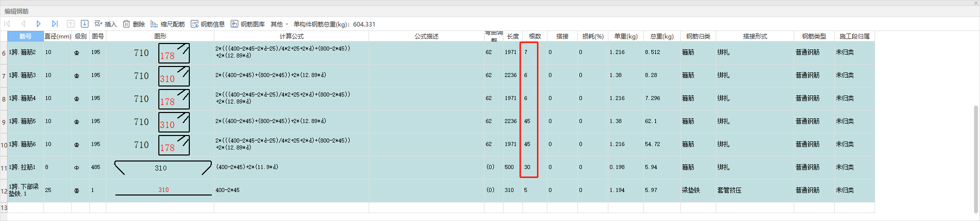Move selected row up
The image size is (980, 221).
point(70,24)
